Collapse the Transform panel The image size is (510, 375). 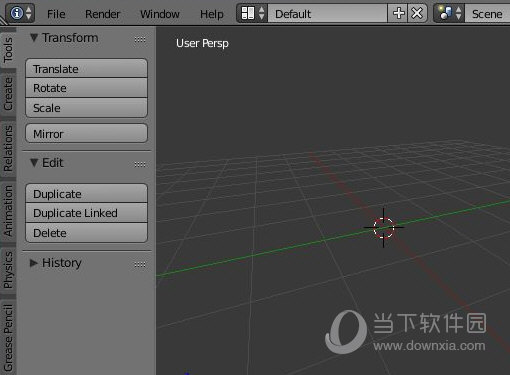tap(34, 37)
